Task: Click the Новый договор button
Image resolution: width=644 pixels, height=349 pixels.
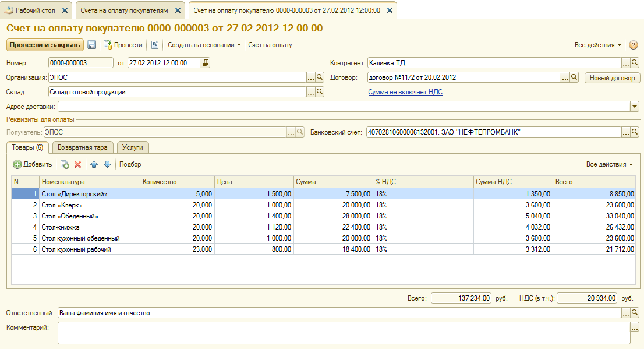Action: tap(612, 77)
